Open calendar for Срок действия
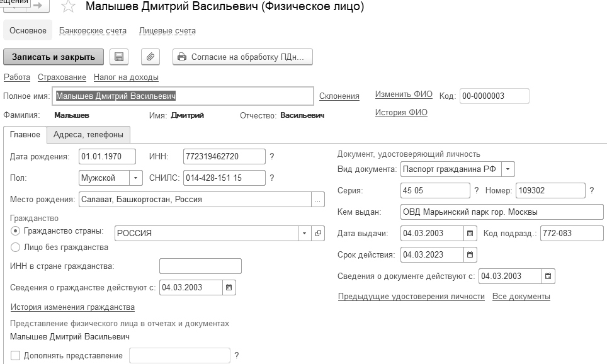Image resolution: width=607 pixels, height=364 pixels. coord(470,255)
